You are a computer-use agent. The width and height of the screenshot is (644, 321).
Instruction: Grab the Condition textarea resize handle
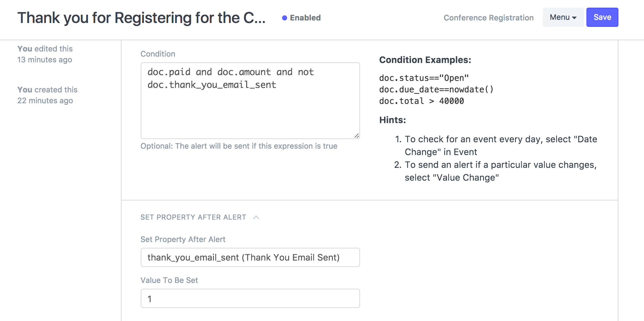(x=357, y=136)
